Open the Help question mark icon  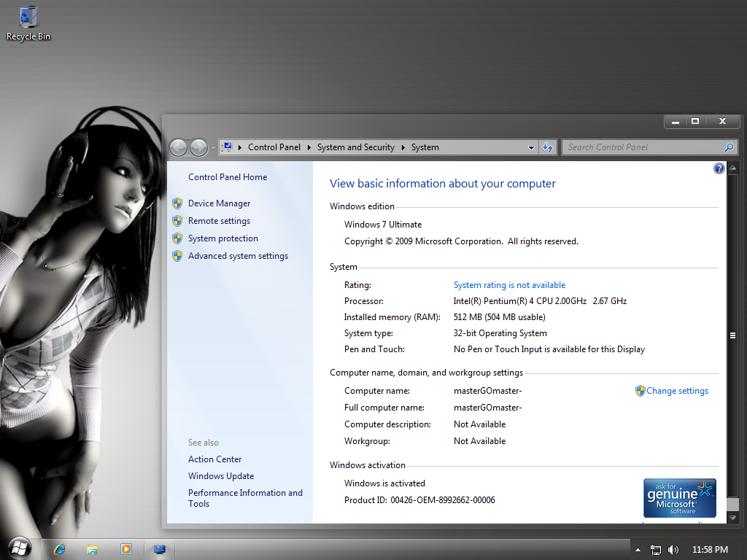click(719, 168)
